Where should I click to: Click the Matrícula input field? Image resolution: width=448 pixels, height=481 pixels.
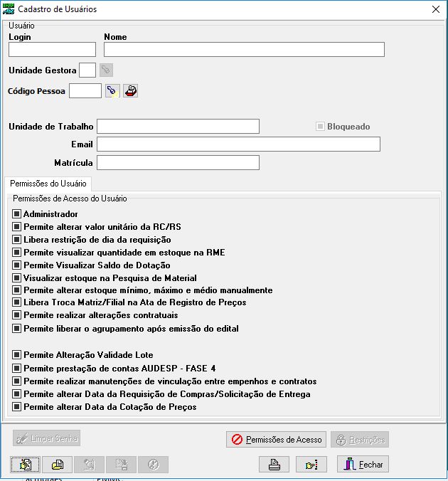[x=178, y=163]
